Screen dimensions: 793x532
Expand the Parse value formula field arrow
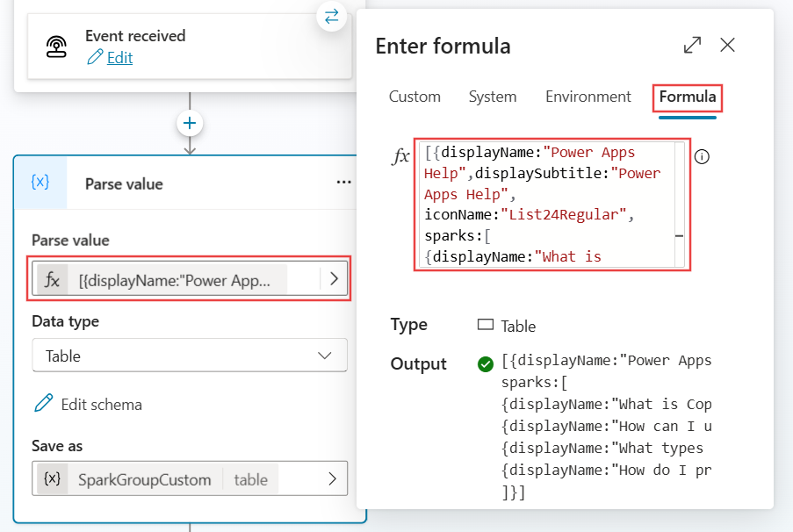coord(334,280)
